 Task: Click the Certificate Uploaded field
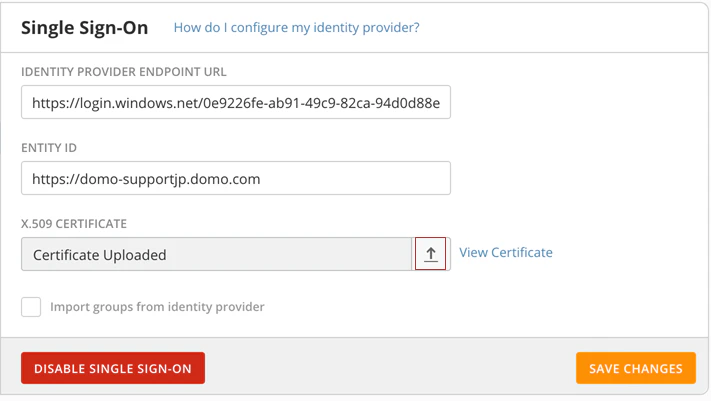pos(217,254)
